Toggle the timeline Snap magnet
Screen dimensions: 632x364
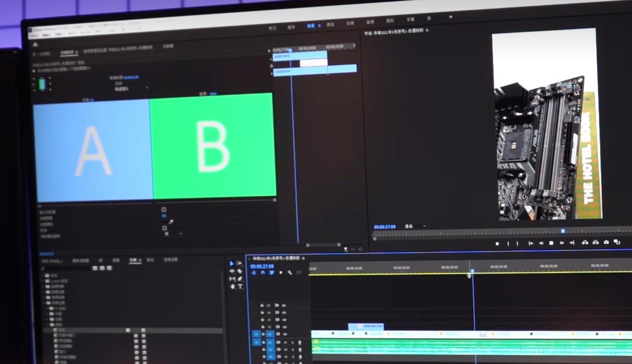pyautogui.click(x=263, y=273)
